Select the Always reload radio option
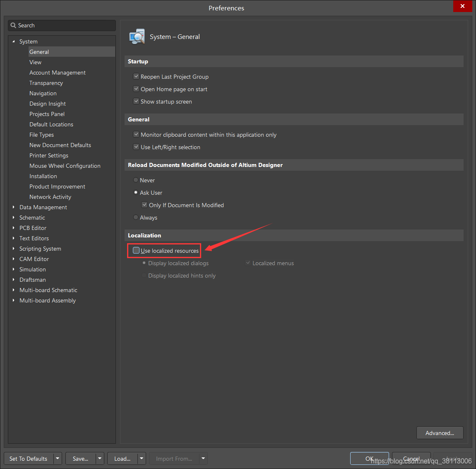This screenshot has height=469, width=476. pos(136,218)
